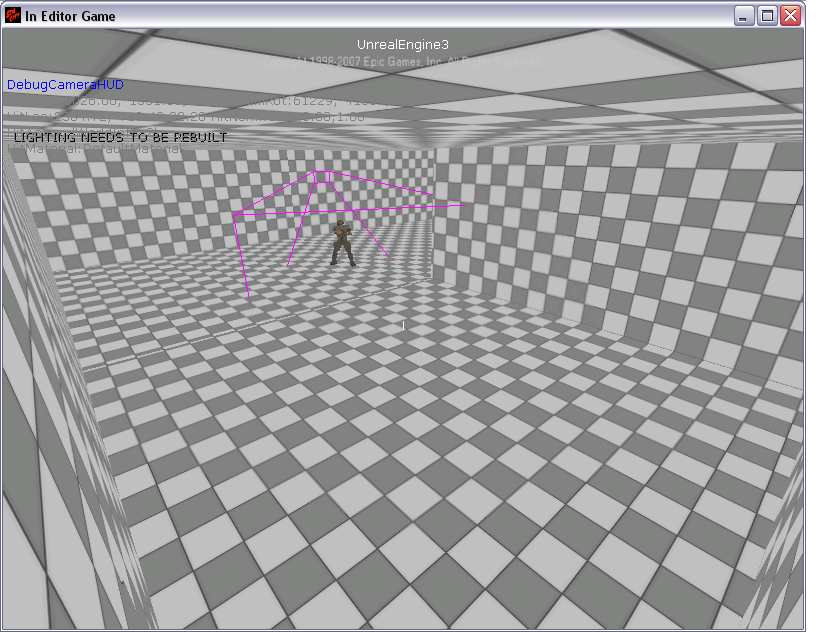The width and height of the screenshot is (840, 632).
Task: Click the small magenta frustum box above soldier
Action: pos(322,177)
